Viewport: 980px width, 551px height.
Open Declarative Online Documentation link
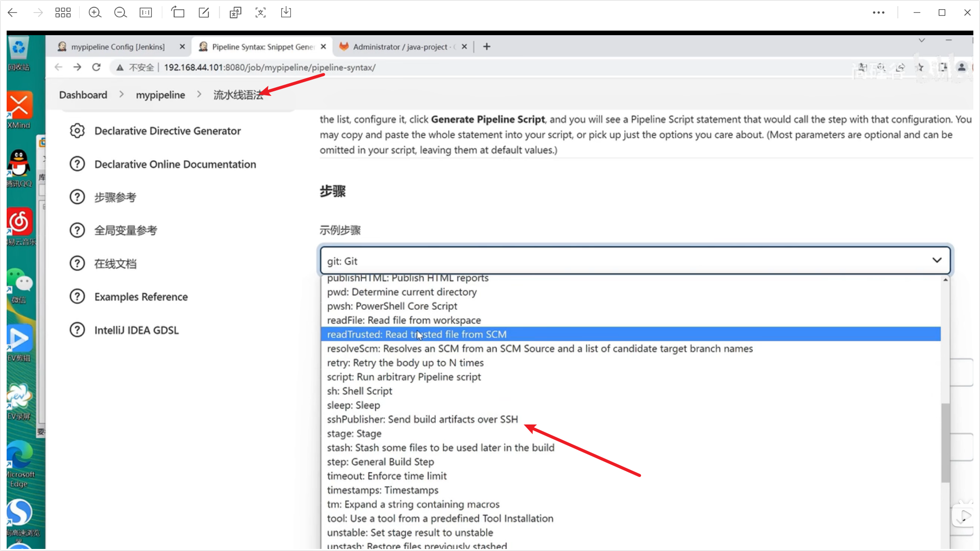(175, 164)
